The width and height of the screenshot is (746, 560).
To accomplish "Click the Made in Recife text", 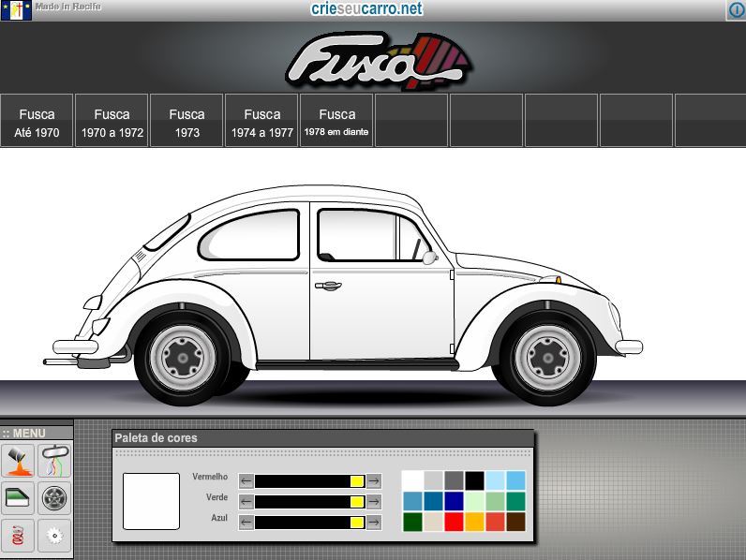I will (68, 7).
